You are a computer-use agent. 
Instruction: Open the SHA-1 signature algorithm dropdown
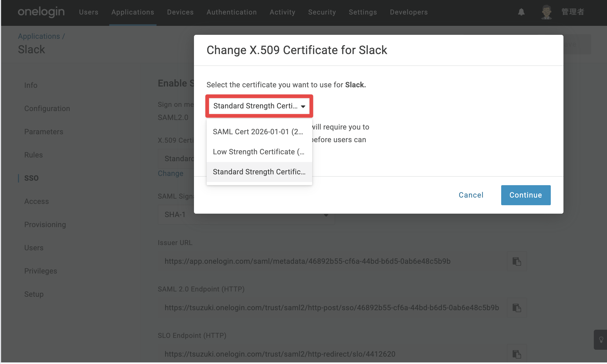point(246,215)
